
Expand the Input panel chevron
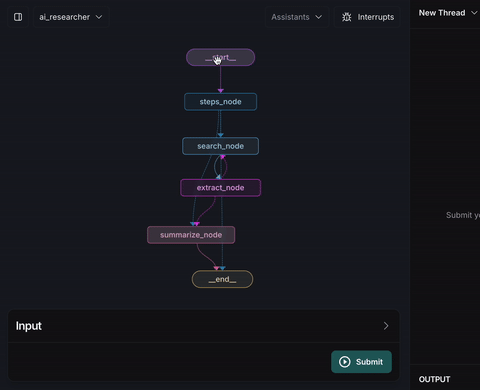(x=386, y=326)
